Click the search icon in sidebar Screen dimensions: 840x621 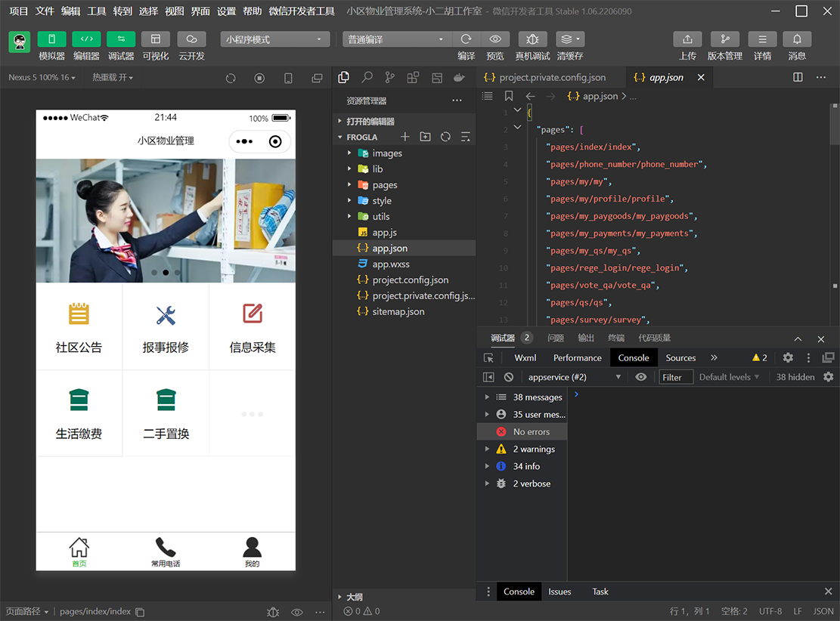click(367, 77)
